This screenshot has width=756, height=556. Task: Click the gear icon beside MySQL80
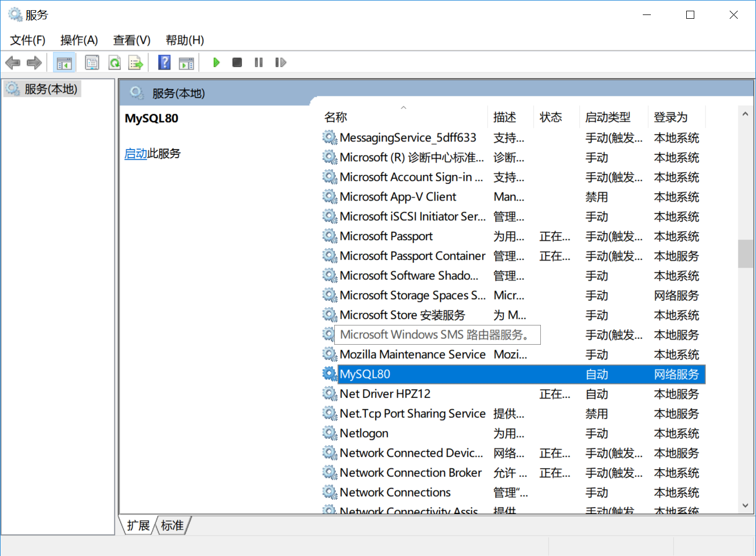point(329,374)
